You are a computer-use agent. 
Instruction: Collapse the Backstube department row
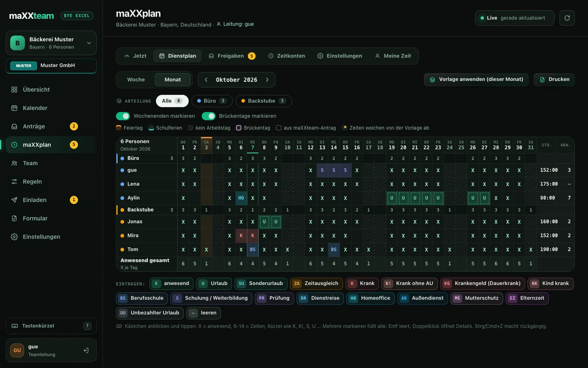[147, 210]
